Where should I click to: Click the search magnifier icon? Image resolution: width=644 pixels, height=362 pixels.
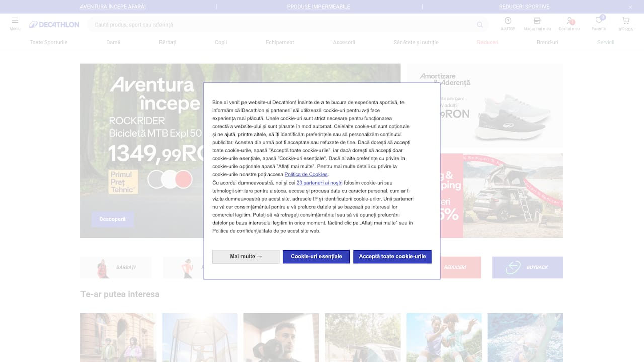point(480,24)
